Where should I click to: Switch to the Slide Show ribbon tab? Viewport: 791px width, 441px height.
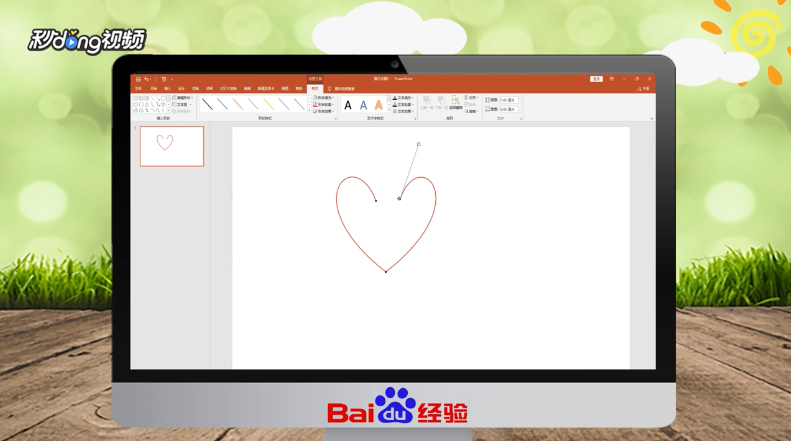pos(229,88)
